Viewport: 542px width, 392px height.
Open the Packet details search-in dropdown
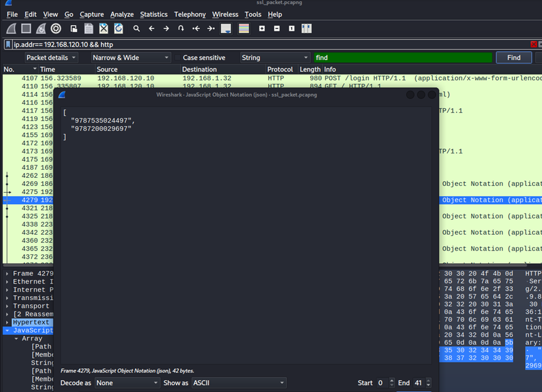(x=51, y=58)
